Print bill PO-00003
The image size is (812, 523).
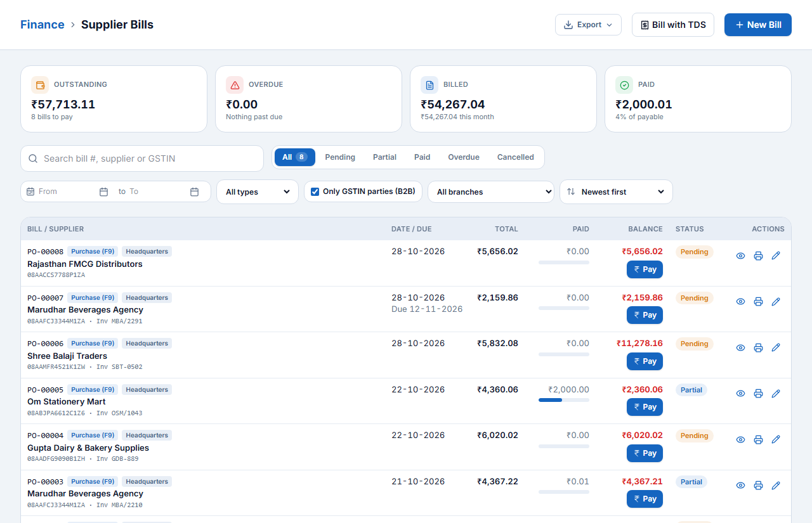tap(758, 486)
